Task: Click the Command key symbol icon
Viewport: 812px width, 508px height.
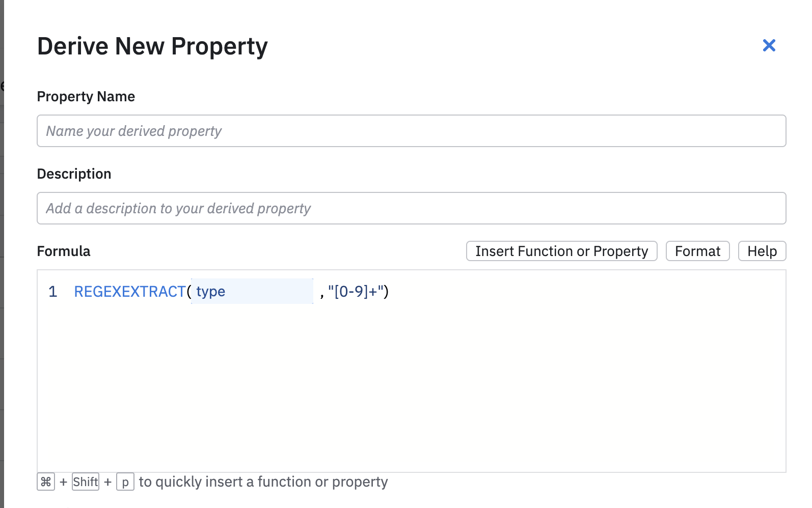Action: tap(46, 482)
